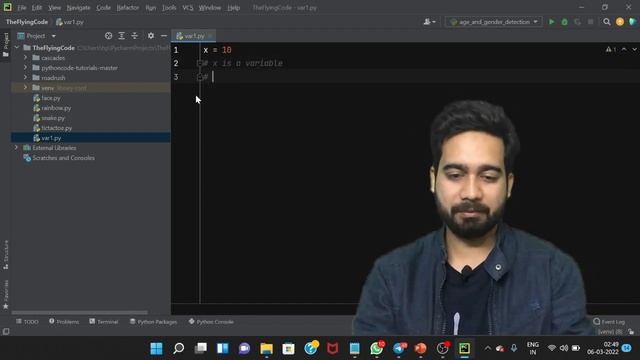Expand the venv folder
The width and height of the screenshot is (640, 360).
click(x=25, y=88)
